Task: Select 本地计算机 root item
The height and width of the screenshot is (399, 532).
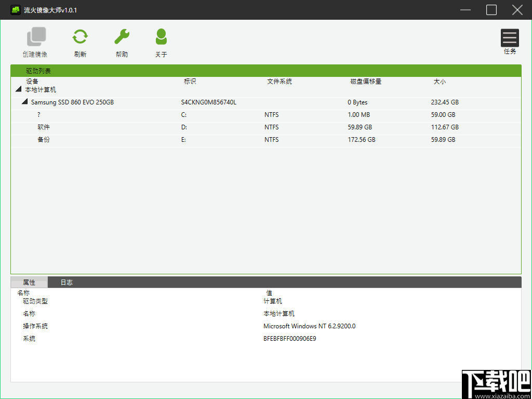Action: pos(41,89)
